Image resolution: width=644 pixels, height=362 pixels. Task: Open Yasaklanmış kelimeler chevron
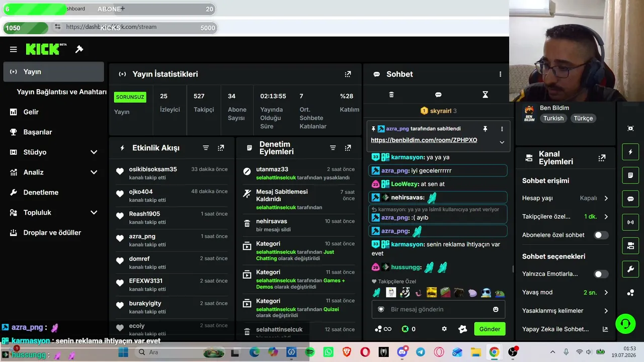tap(606, 311)
